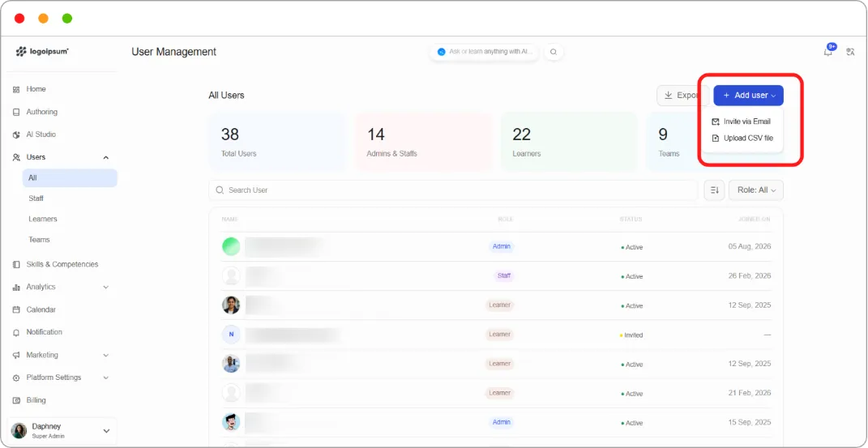Click the NAME column header
Image resolution: width=868 pixels, height=448 pixels.
point(229,220)
